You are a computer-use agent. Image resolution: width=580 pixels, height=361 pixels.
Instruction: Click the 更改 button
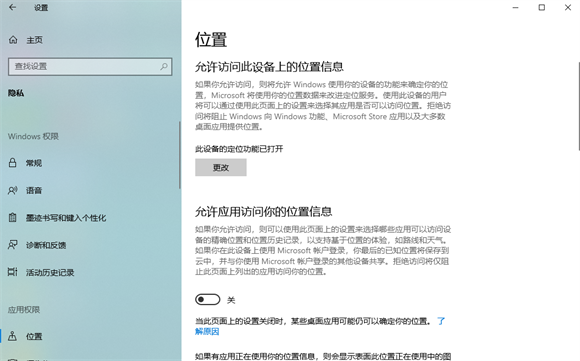click(x=221, y=168)
